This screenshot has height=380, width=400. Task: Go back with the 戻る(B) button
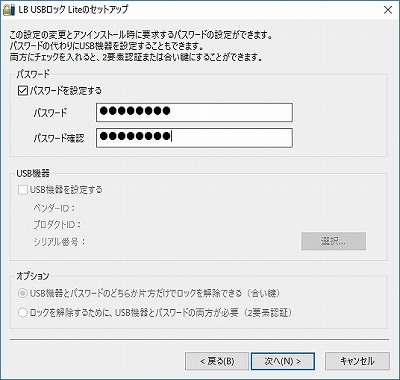click(217, 361)
